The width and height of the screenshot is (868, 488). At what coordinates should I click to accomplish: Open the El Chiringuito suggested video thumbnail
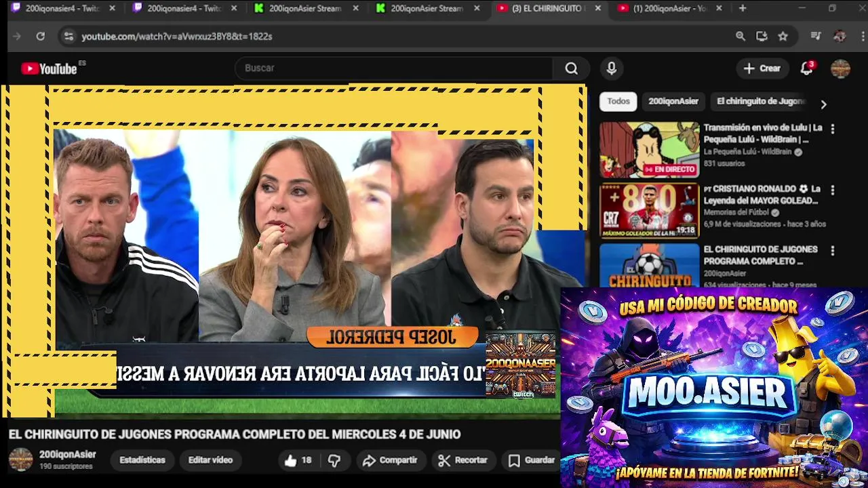click(649, 266)
